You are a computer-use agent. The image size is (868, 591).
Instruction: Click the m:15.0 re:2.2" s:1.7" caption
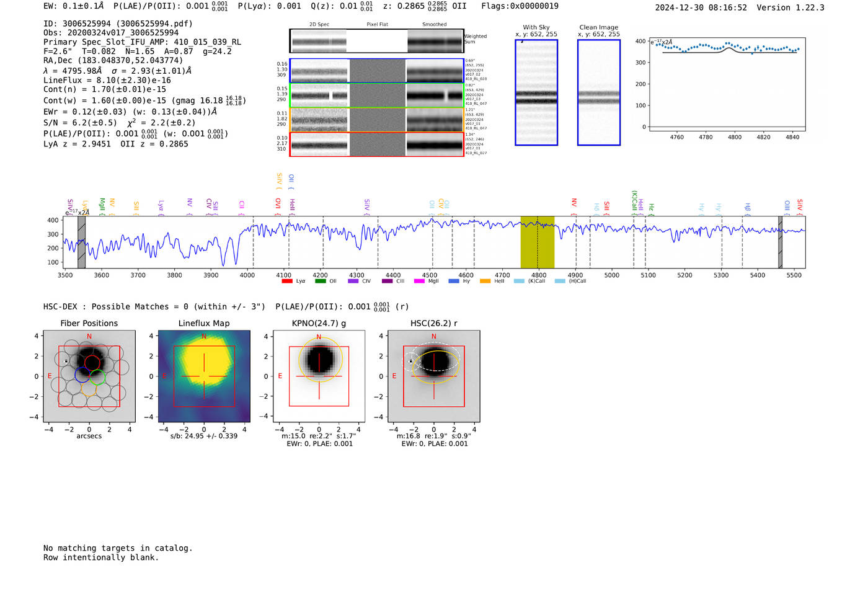(319, 436)
